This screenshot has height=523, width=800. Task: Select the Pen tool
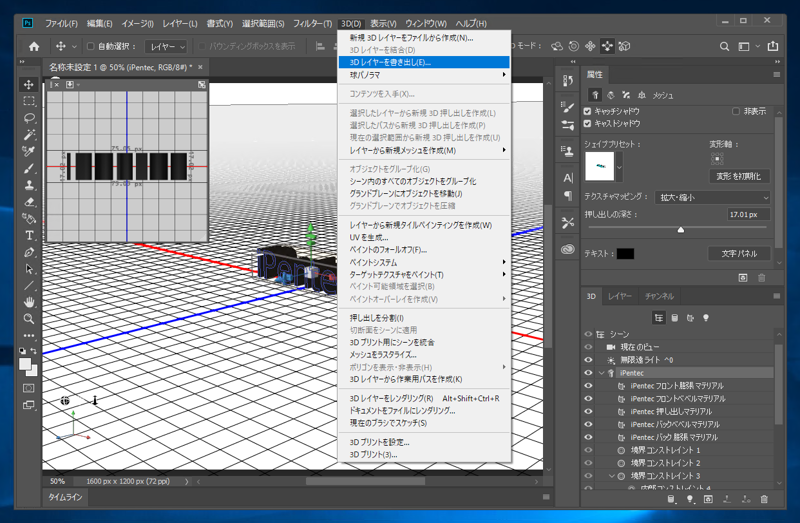[29, 252]
